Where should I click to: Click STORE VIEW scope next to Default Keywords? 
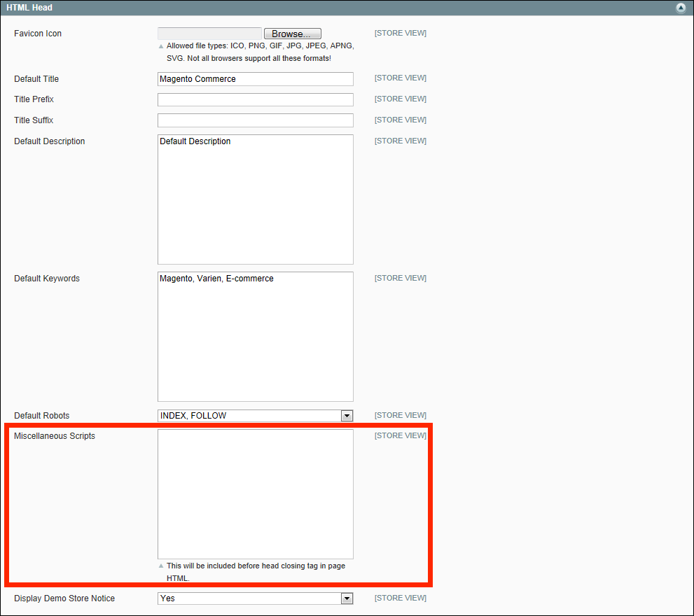401,278
